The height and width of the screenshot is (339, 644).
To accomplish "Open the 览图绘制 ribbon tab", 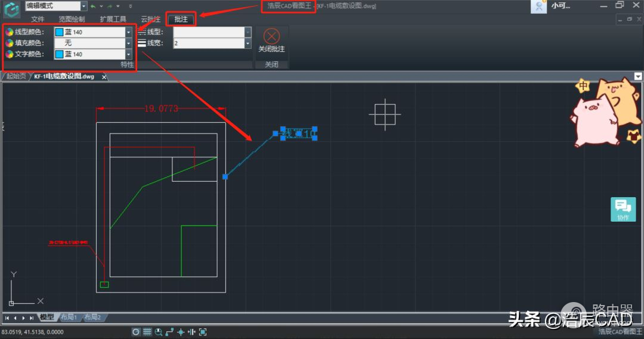I will tap(72, 19).
